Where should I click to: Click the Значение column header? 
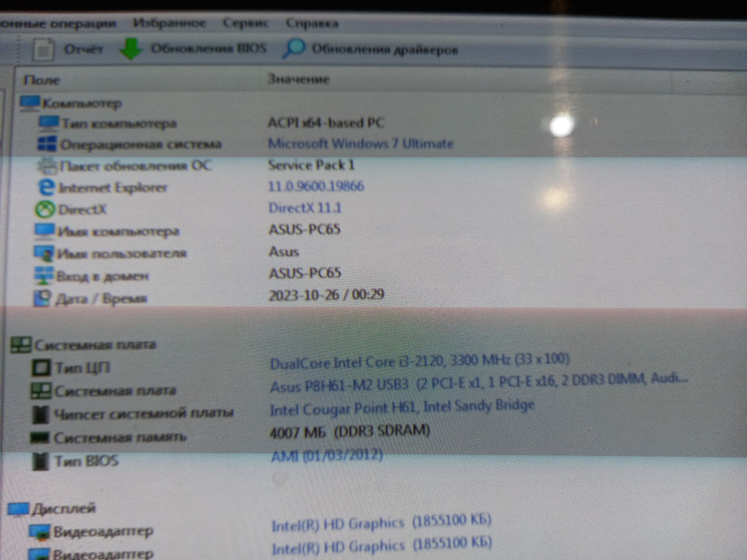pos(298,79)
